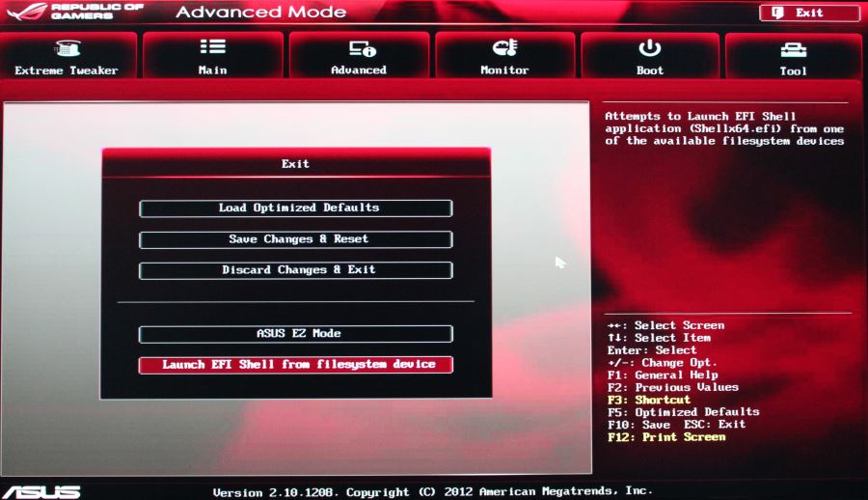868x500 pixels.
Task: Click the Advanced monitor-info icon
Action: 363,49
